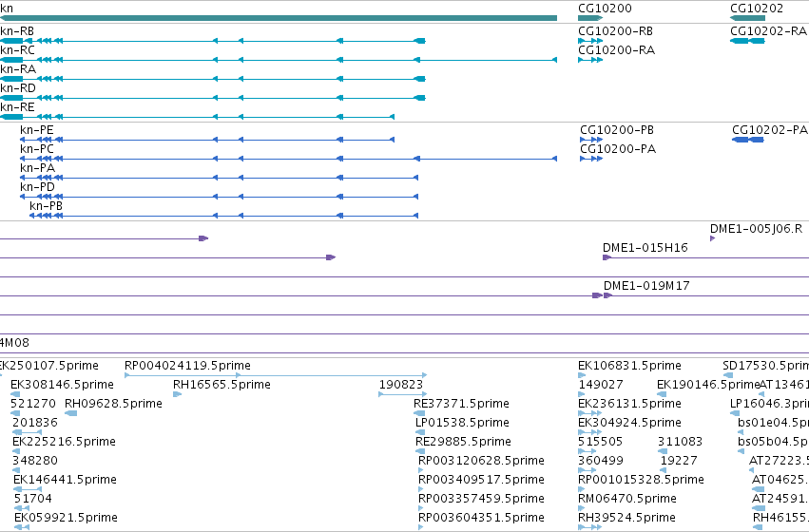Select the kn-RE transcript label
This screenshot has height=532, width=809.
[17, 107]
